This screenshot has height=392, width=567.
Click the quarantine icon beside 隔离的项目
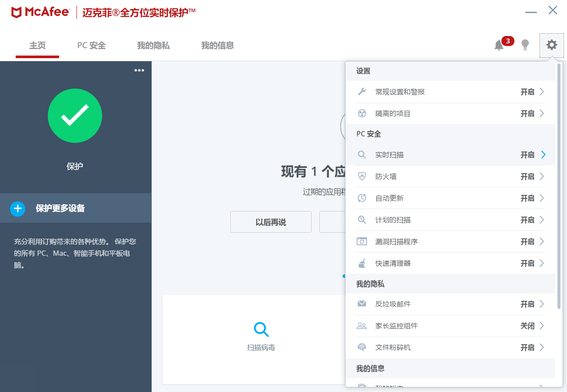[x=361, y=113]
